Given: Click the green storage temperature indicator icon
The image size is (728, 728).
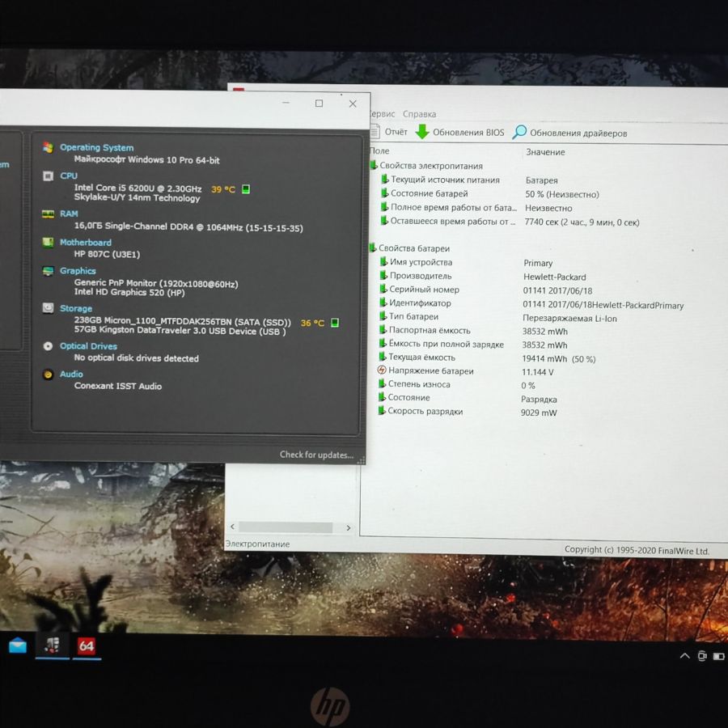Looking at the screenshot, I should point(334,323).
